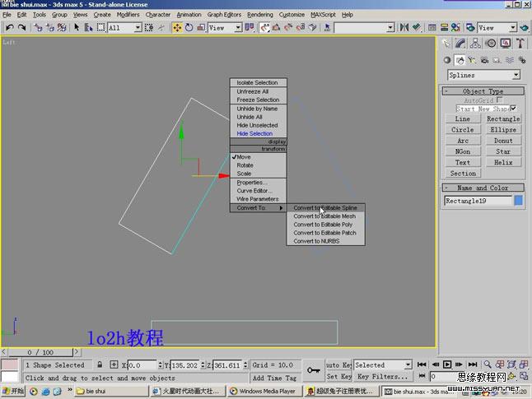Click the Key Filters button
532x399 pixels.
click(x=383, y=376)
